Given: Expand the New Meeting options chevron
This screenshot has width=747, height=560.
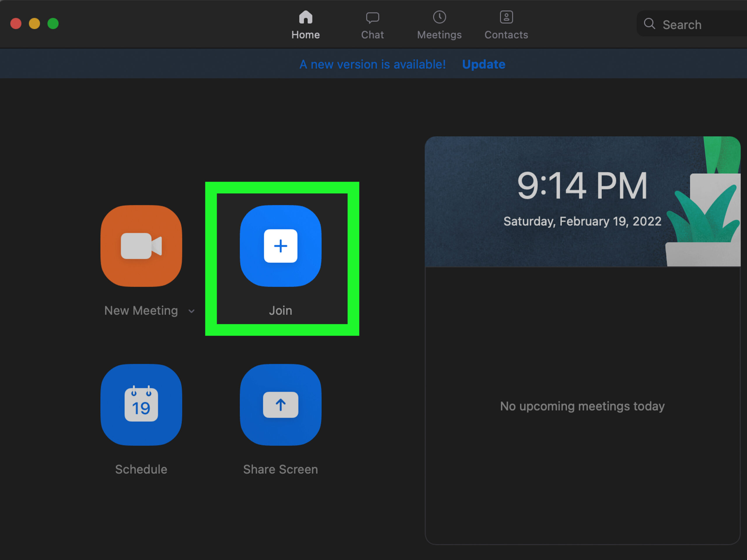Looking at the screenshot, I should (x=191, y=311).
